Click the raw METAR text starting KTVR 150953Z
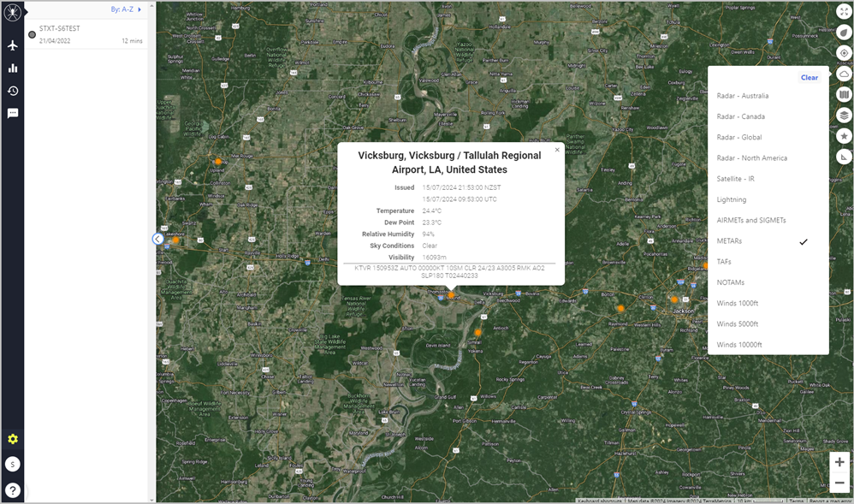Screen dimensions: 854x504 point(449,272)
